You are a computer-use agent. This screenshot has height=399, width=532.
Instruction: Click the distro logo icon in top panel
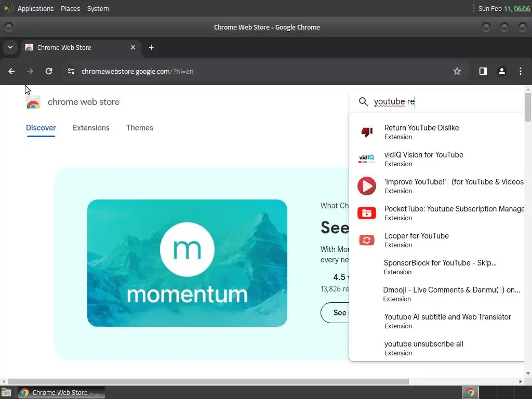(x=8, y=8)
